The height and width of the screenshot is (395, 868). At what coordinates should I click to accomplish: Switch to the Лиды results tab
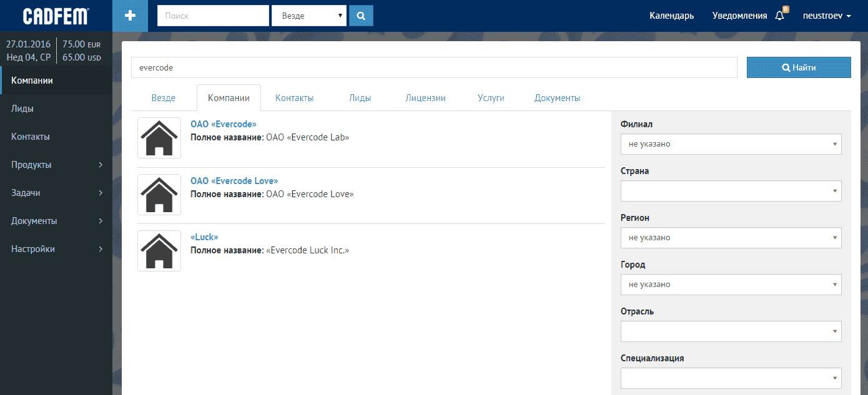point(360,98)
